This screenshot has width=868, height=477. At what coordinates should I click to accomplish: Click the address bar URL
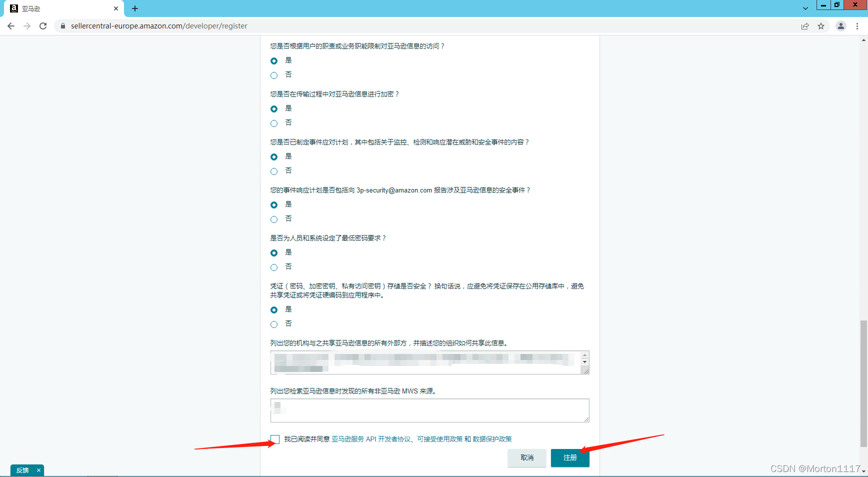(159, 26)
